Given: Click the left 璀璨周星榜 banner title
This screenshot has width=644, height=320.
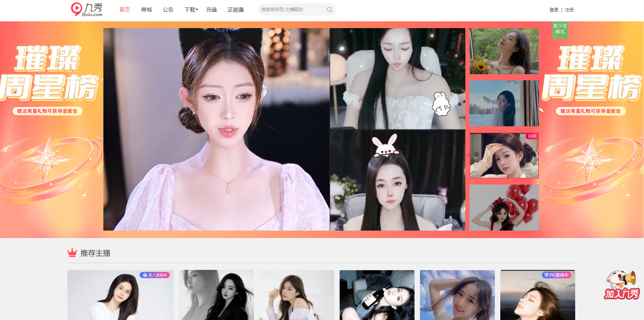Looking at the screenshot, I should pyautogui.click(x=49, y=73).
